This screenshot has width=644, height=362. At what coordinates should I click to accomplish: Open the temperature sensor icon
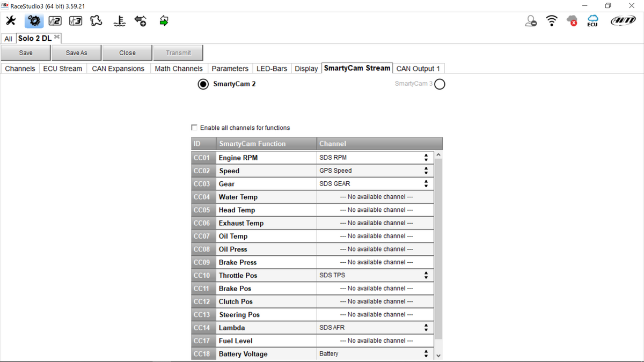tap(120, 21)
